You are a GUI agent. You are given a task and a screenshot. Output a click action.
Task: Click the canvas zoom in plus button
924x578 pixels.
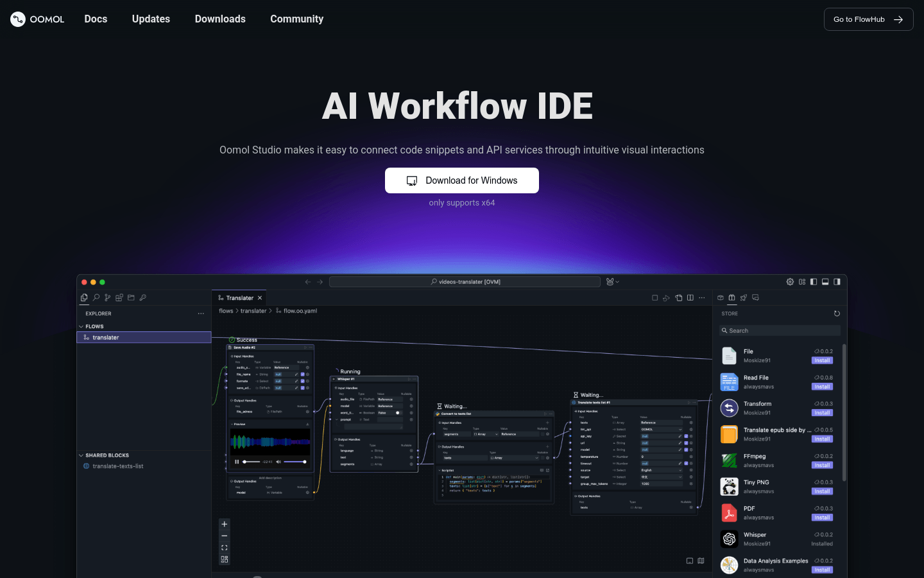pos(224,524)
